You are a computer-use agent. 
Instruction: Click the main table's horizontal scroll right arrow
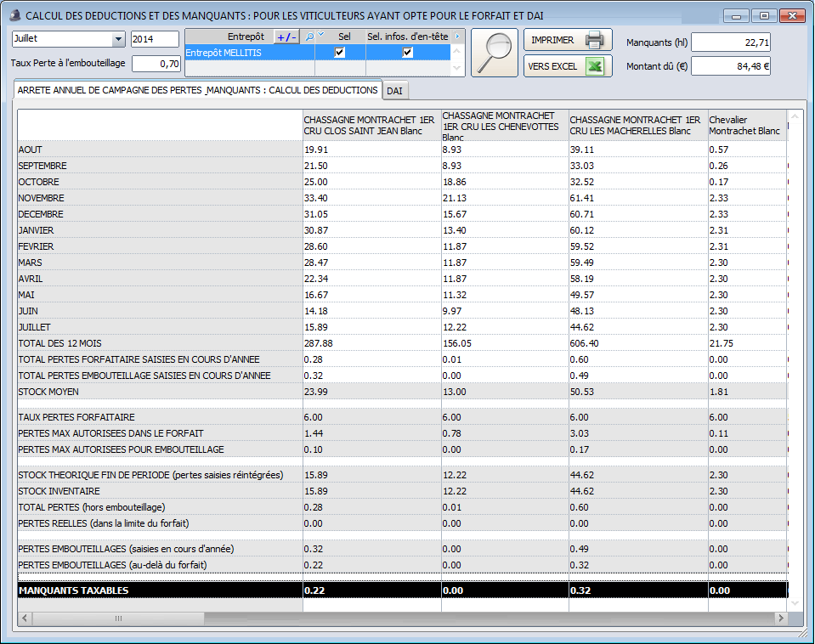[x=780, y=618]
